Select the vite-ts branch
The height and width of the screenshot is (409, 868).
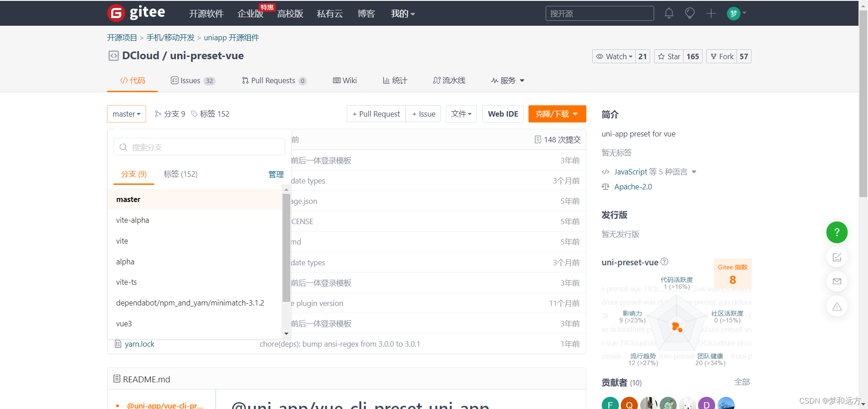[195, 282]
